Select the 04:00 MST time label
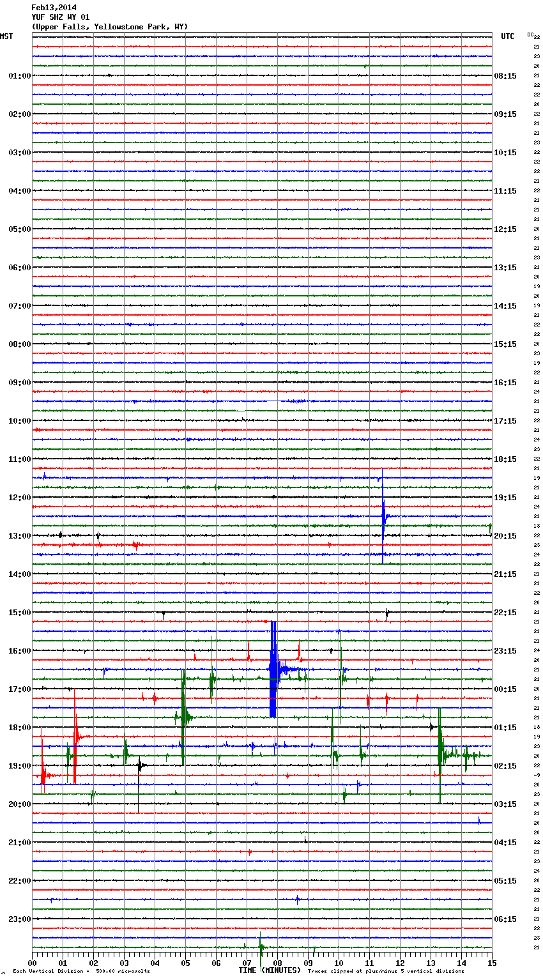The image size is (543, 980). (x=19, y=191)
